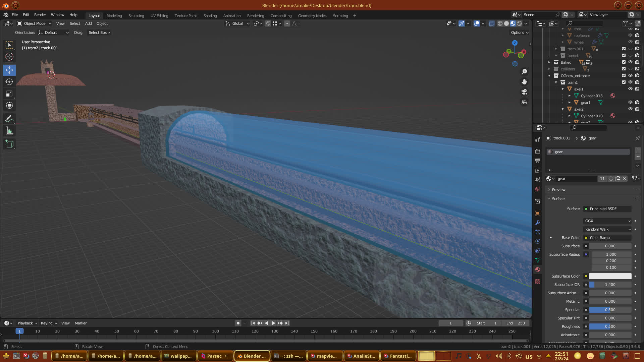Toggle visibility of the OGnew_entrance collection
The height and width of the screenshot is (362, 644).
[630, 76]
